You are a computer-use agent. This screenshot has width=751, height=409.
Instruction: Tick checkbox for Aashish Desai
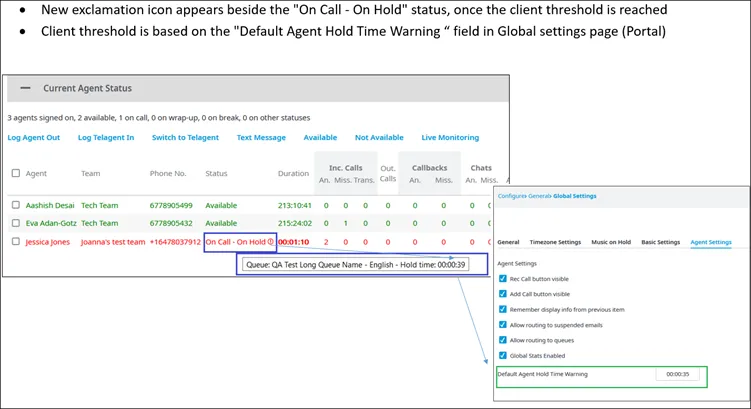click(x=16, y=205)
